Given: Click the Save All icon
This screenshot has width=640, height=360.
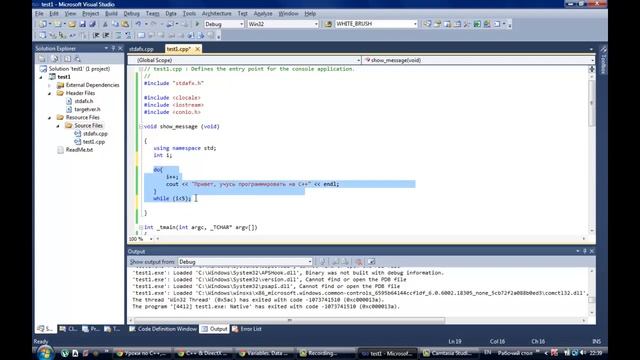Looking at the screenshot, I should point(93,24).
